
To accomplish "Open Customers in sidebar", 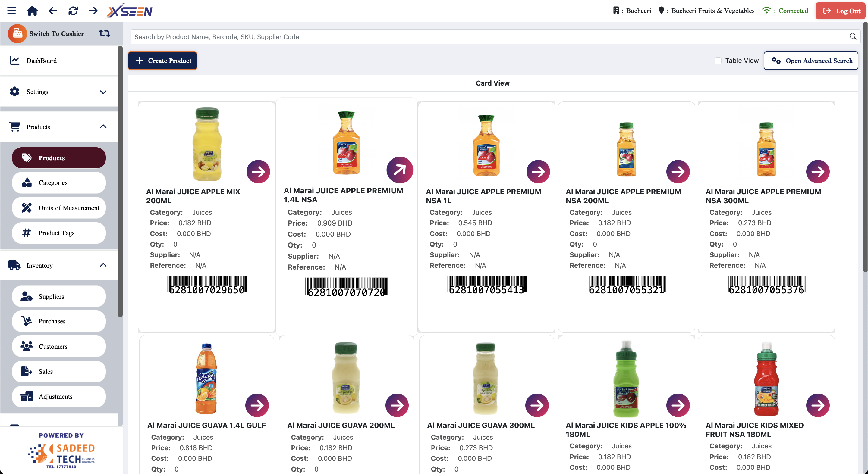I will [x=59, y=346].
